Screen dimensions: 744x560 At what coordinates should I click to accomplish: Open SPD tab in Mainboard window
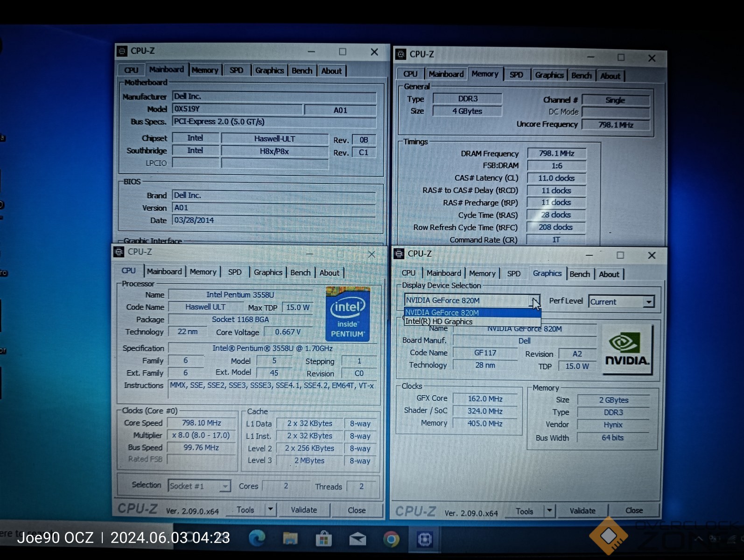[x=236, y=70]
